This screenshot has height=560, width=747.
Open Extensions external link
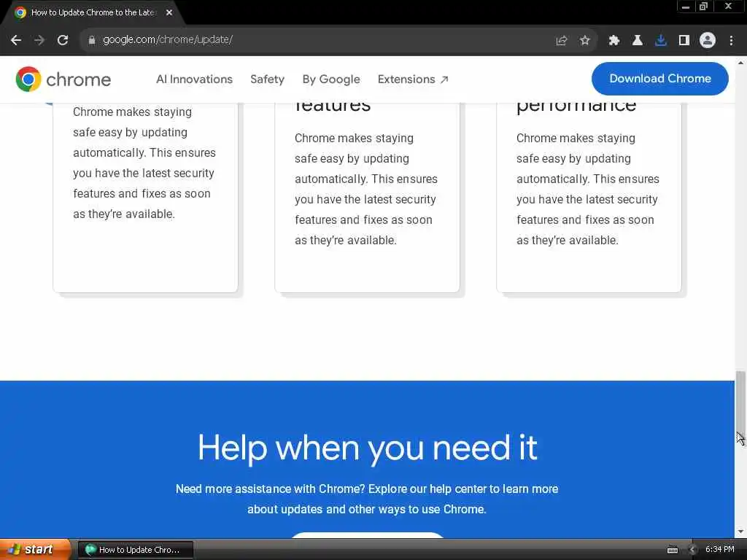[x=413, y=79]
